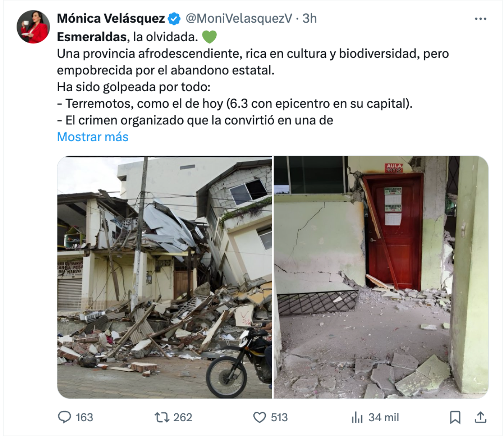Click the bold Esmeraldas word
Viewport: 504px width, 436px height.
point(92,37)
